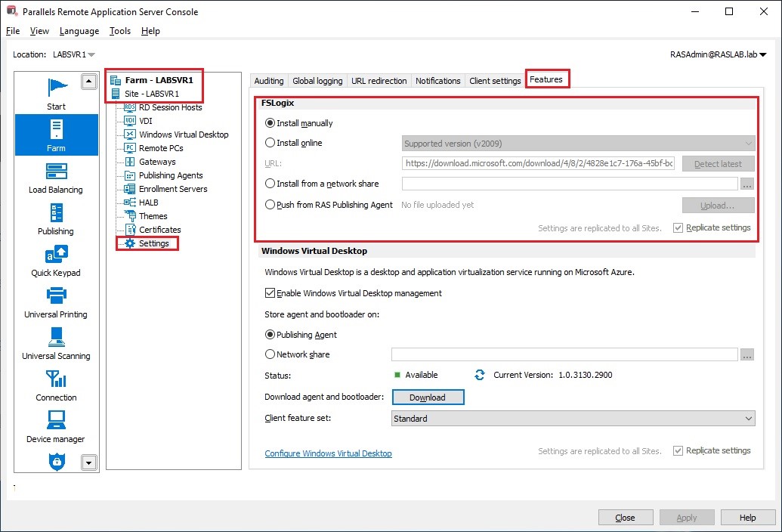The height and width of the screenshot is (532, 782).
Task: Open the Device manager category icon
Action: (x=57, y=420)
